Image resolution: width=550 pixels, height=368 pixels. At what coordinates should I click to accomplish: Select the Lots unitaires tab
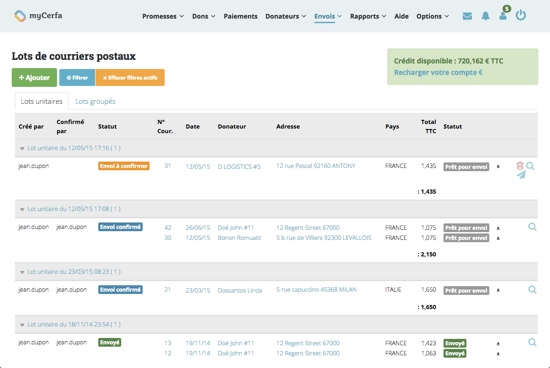point(41,101)
